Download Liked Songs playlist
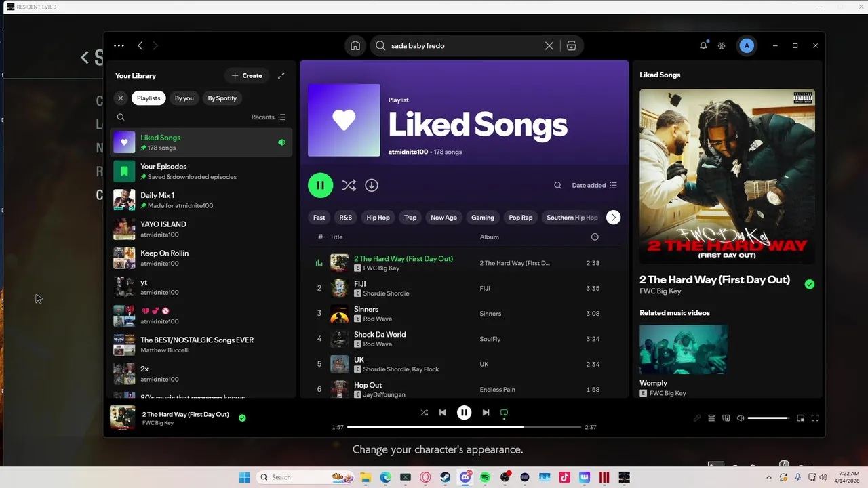Image resolution: width=868 pixels, height=488 pixels. [x=372, y=185]
